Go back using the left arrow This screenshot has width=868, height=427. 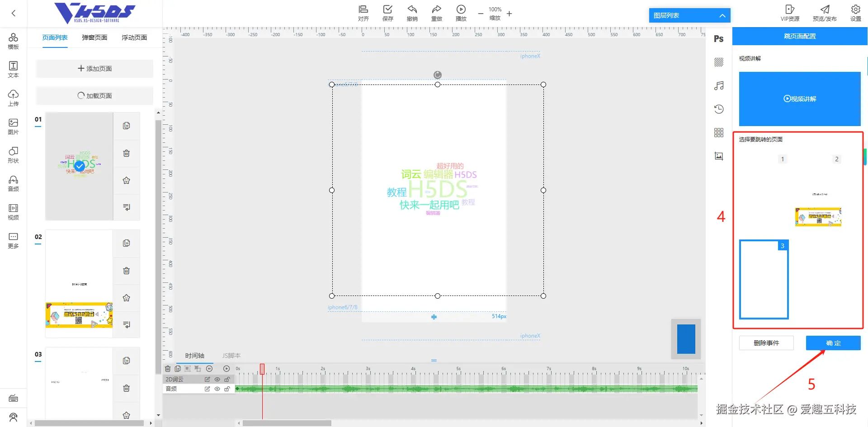point(14,13)
